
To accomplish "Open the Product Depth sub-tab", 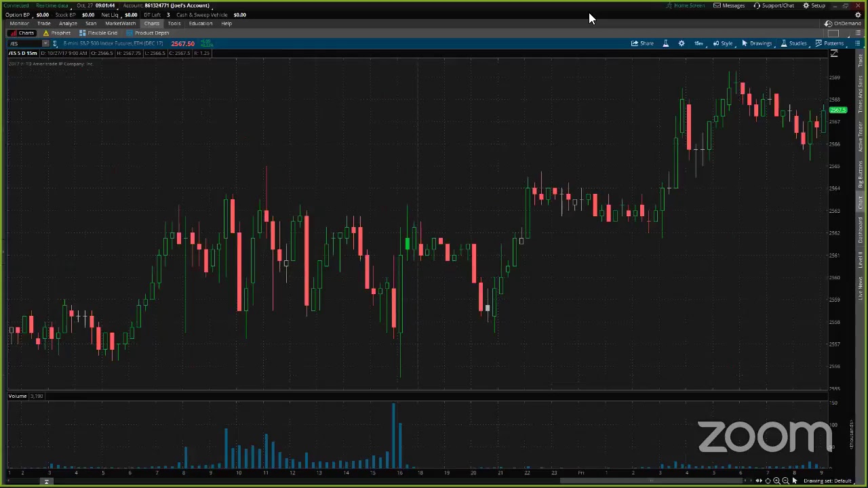I will tap(148, 33).
